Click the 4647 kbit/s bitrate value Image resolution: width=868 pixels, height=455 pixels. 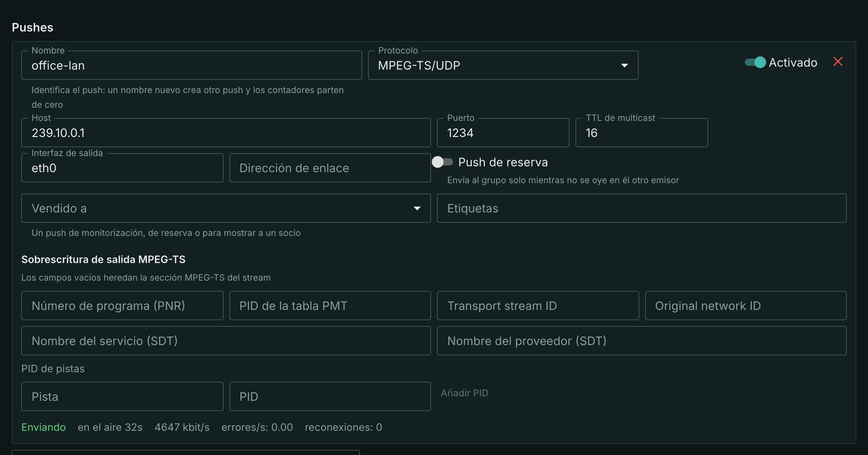pos(182,427)
